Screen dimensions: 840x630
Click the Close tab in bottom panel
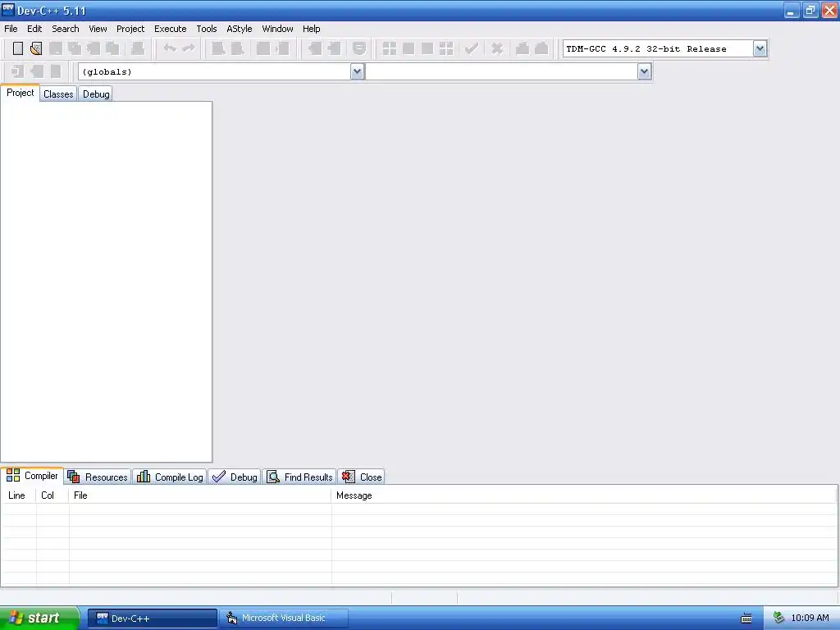click(362, 477)
